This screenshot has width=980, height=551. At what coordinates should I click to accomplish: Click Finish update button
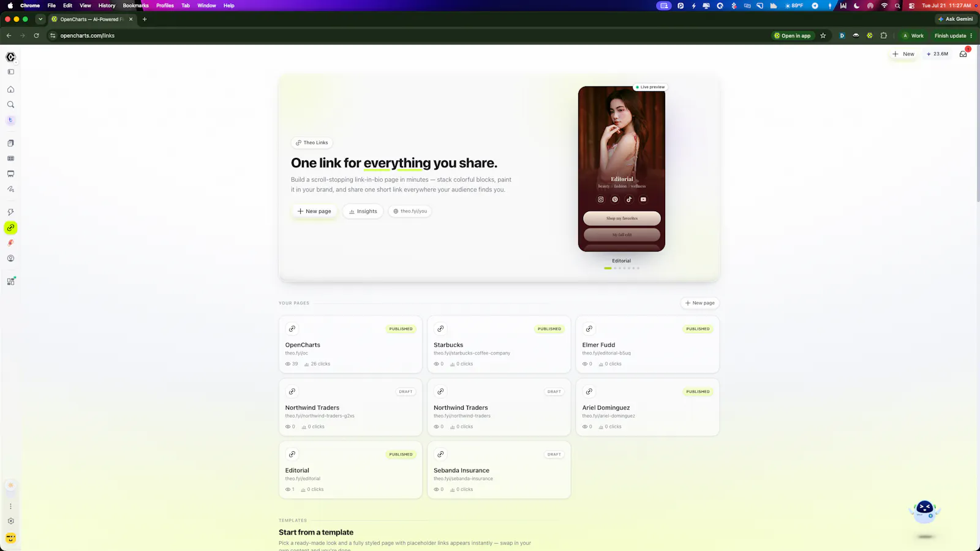pos(953,36)
